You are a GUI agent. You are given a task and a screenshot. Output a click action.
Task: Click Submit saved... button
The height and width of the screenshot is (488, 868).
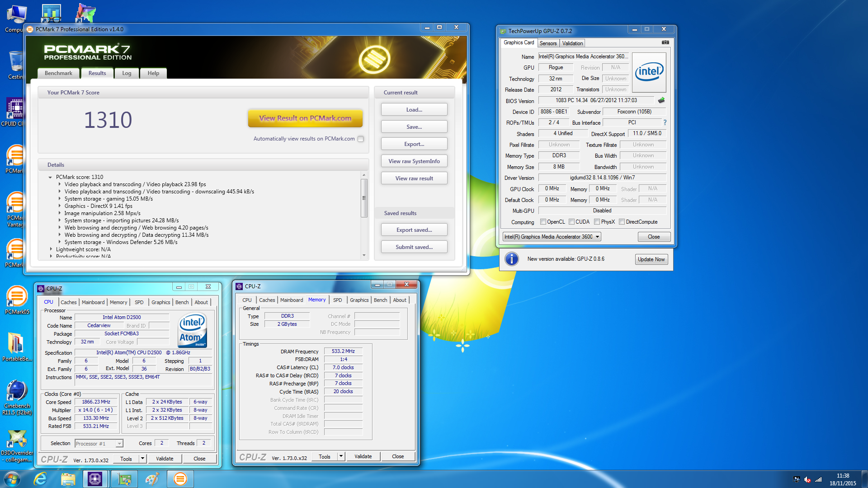tap(414, 247)
